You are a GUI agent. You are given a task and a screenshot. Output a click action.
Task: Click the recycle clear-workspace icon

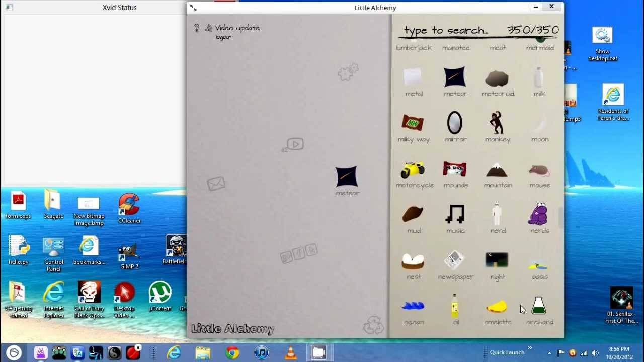(x=373, y=325)
